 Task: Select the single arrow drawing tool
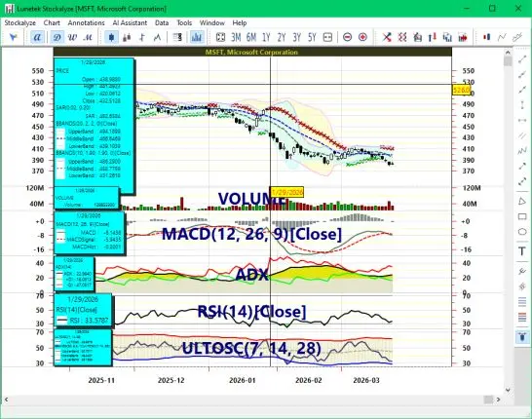[x=522, y=167]
